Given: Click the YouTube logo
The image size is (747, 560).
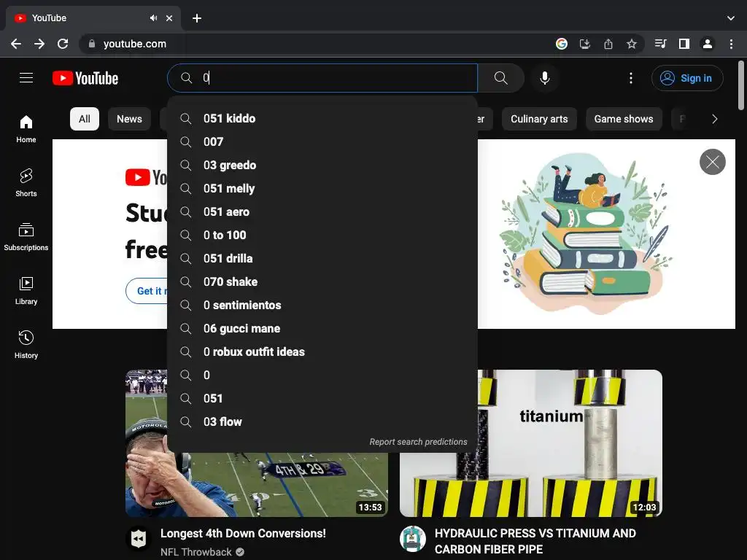Looking at the screenshot, I should (x=85, y=78).
